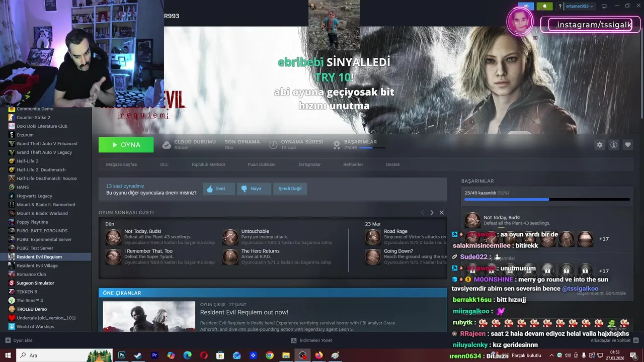Select Counter-Strike 2 in the library list
The height and width of the screenshot is (362, 644).
(x=33, y=117)
